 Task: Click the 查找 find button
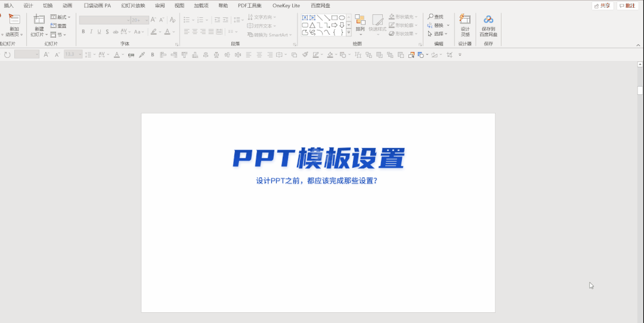point(435,17)
